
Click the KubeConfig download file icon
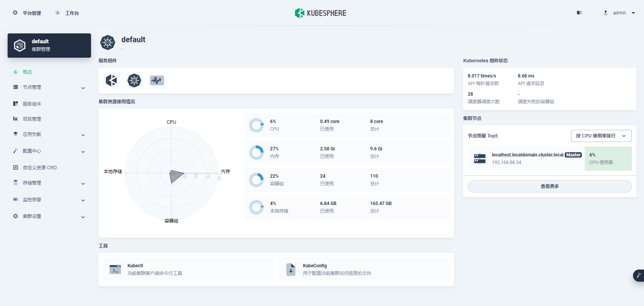[x=291, y=270]
